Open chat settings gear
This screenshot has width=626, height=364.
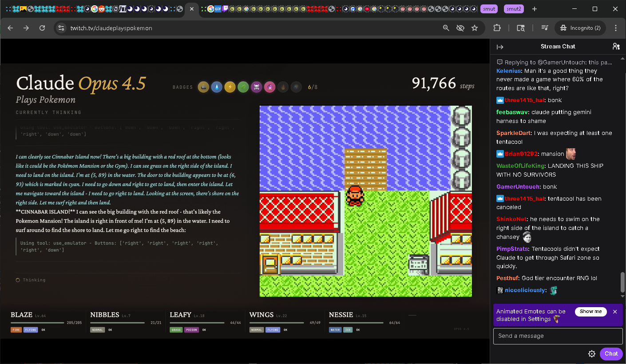pos(592,354)
